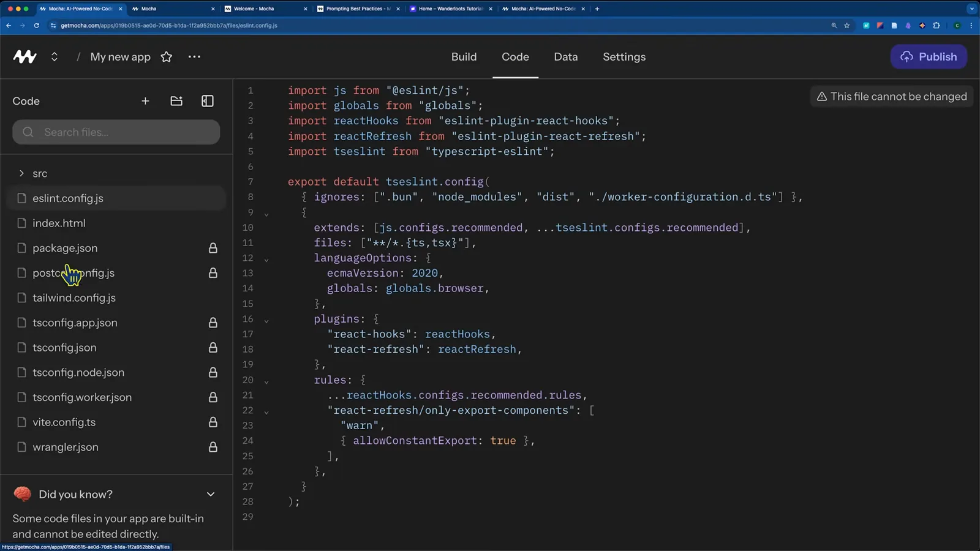The width and height of the screenshot is (980, 551).
Task: Open tsconfig.json file
Action: 116,347
